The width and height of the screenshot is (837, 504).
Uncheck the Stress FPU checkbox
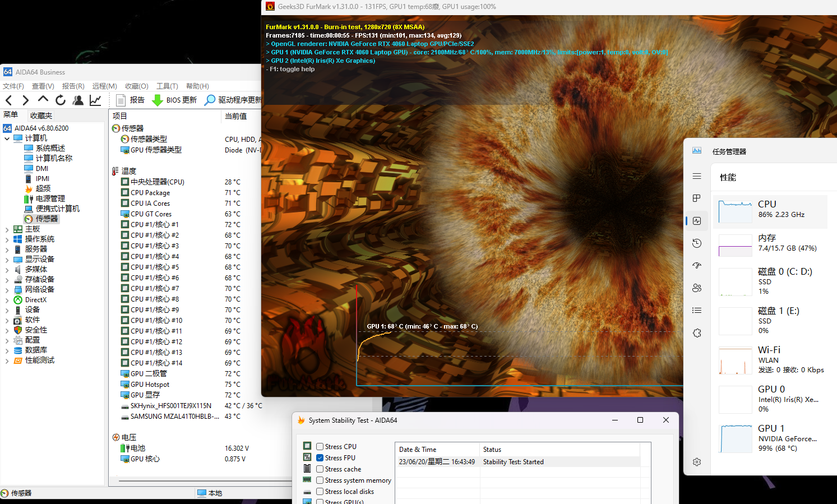click(x=320, y=458)
